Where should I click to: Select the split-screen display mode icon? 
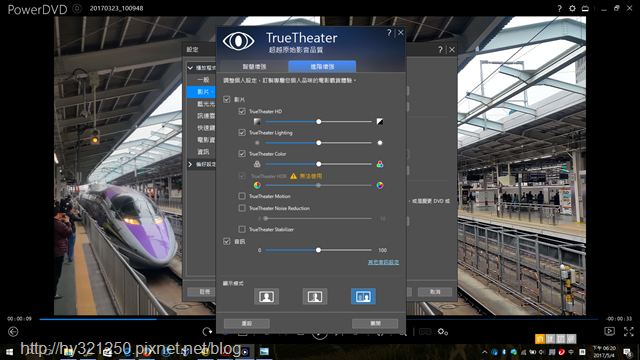pyautogui.click(x=315, y=296)
